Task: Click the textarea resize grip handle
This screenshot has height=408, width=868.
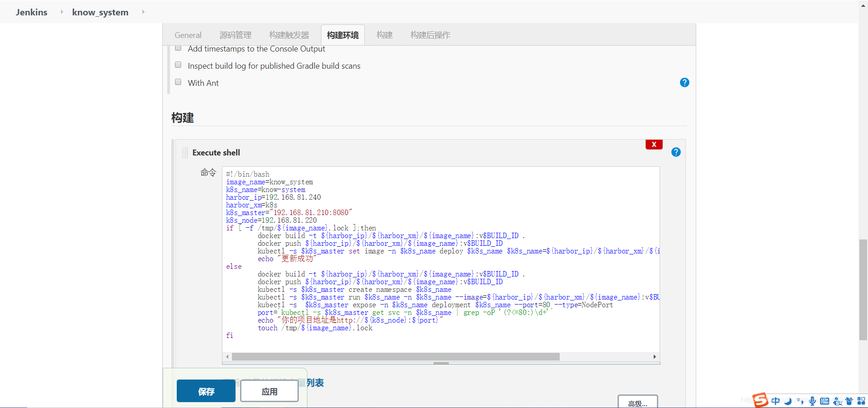Action: pos(441,363)
